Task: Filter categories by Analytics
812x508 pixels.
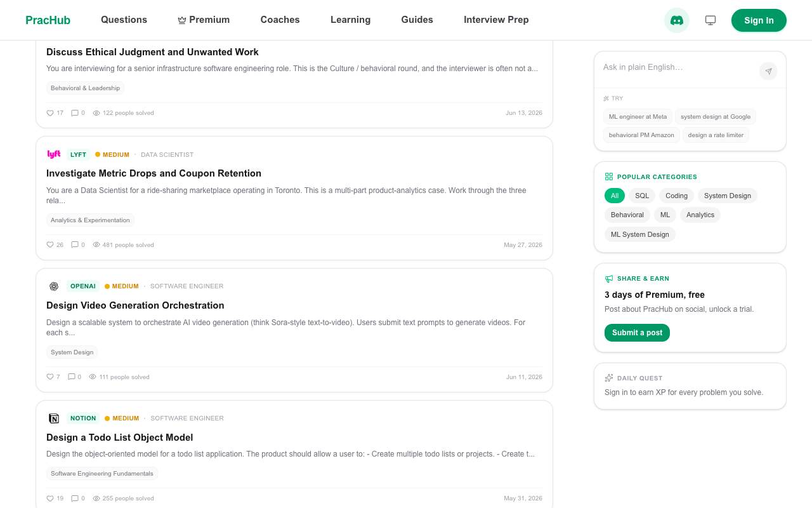Action: [x=700, y=215]
